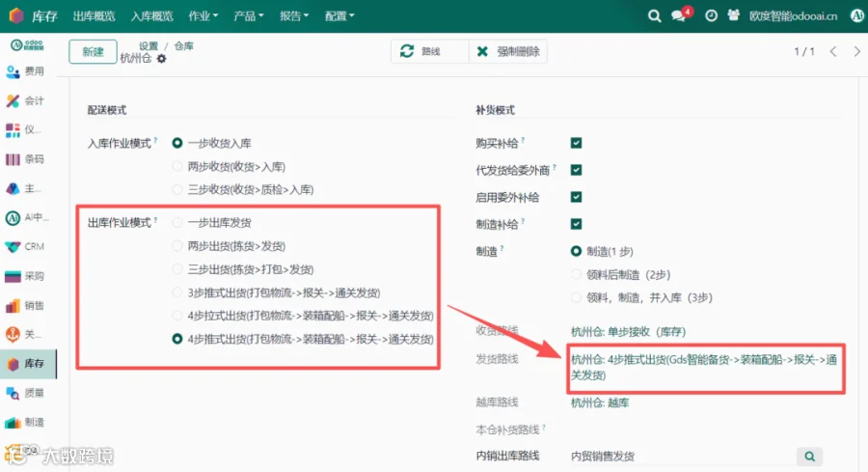Select 制造(1 步) radio option
This screenshot has height=472, width=868.
pos(577,252)
